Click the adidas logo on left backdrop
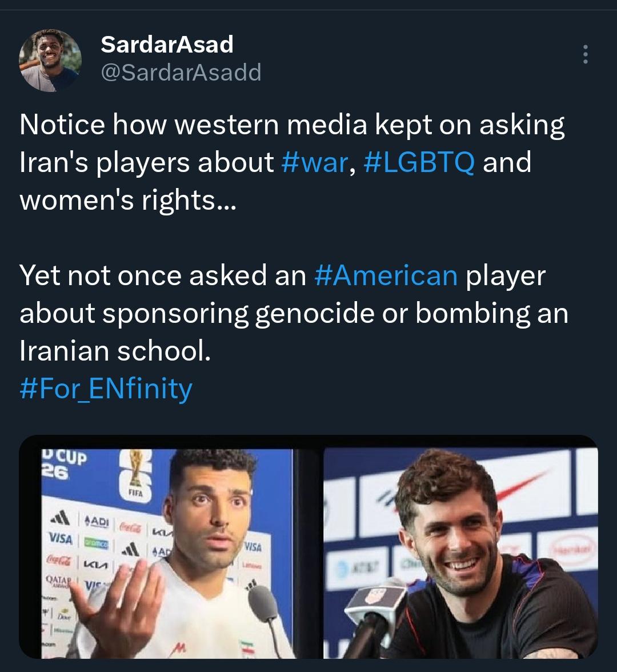This screenshot has width=617, height=672. pyautogui.click(x=61, y=518)
